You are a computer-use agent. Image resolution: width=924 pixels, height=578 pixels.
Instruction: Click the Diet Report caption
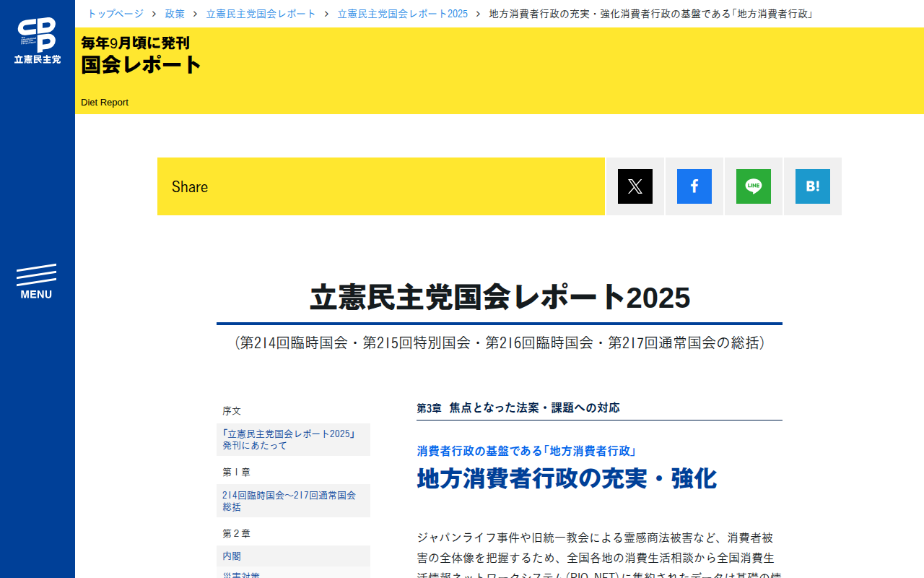point(105,103)
